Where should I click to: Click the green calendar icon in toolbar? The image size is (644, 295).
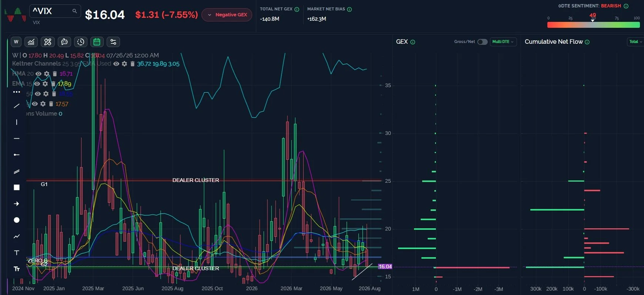coord(97,42)
